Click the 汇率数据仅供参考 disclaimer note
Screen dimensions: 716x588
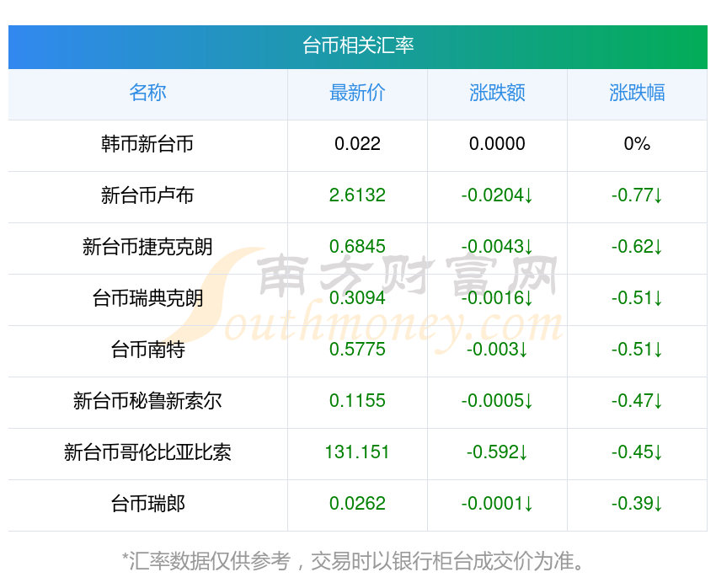pyautogui.click(x=352, y=561)
